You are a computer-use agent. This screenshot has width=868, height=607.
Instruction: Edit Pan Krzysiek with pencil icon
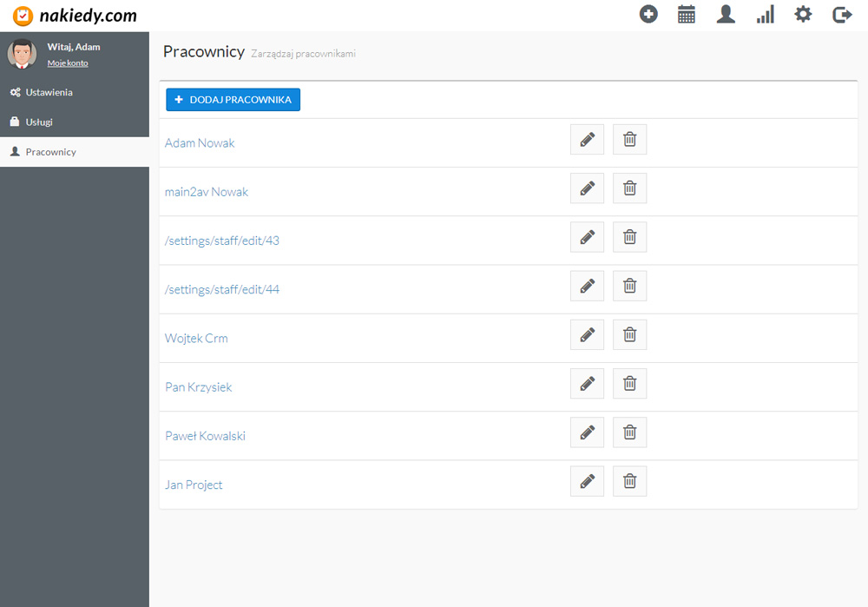pyautogui.click(x=588, y=383)
